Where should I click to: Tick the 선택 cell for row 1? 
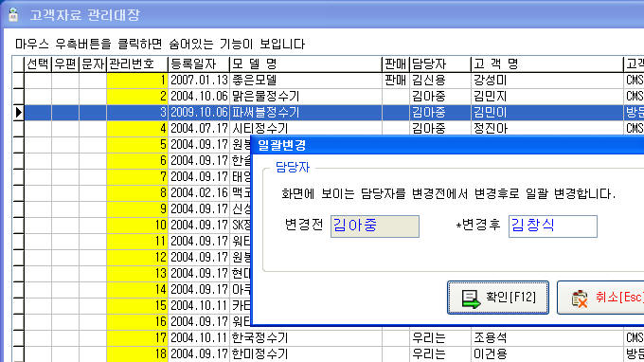click(x=38, y=81)
